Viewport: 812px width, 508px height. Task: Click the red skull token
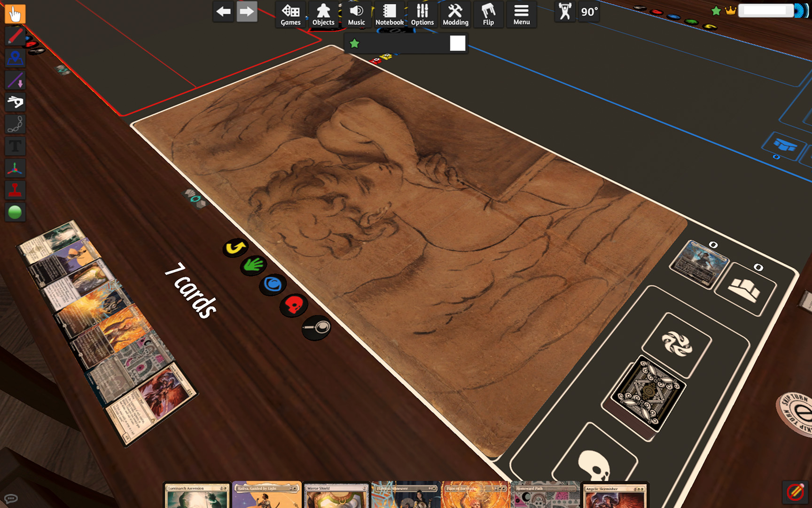294,305
